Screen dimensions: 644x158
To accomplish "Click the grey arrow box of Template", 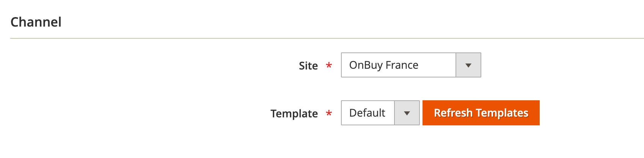I will pyautogui.click(x=407, y=113).
